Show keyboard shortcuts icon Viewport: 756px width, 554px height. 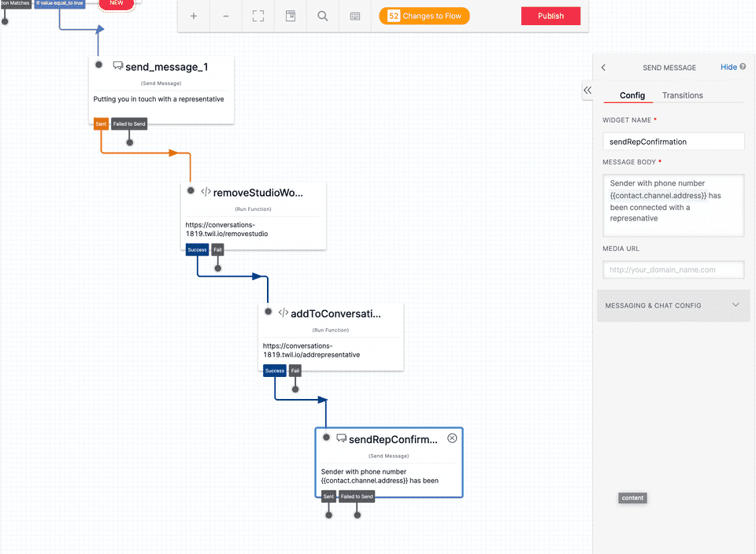tap(354, 15)
